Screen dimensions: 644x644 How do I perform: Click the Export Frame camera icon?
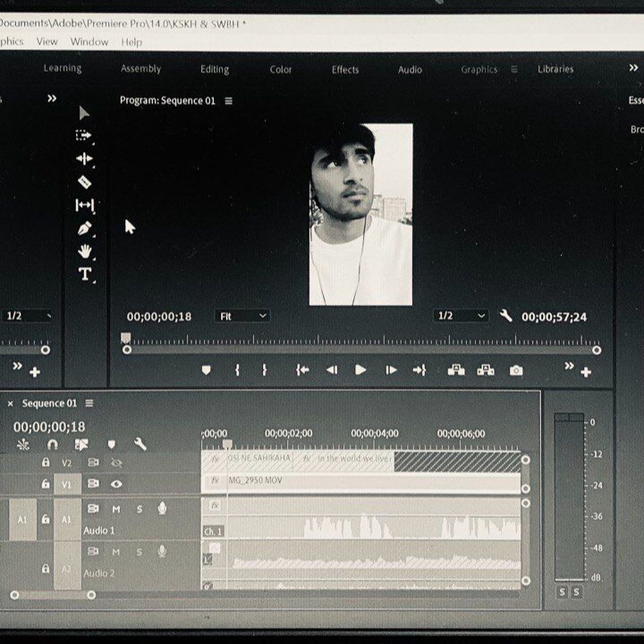(x=516, y=369)
